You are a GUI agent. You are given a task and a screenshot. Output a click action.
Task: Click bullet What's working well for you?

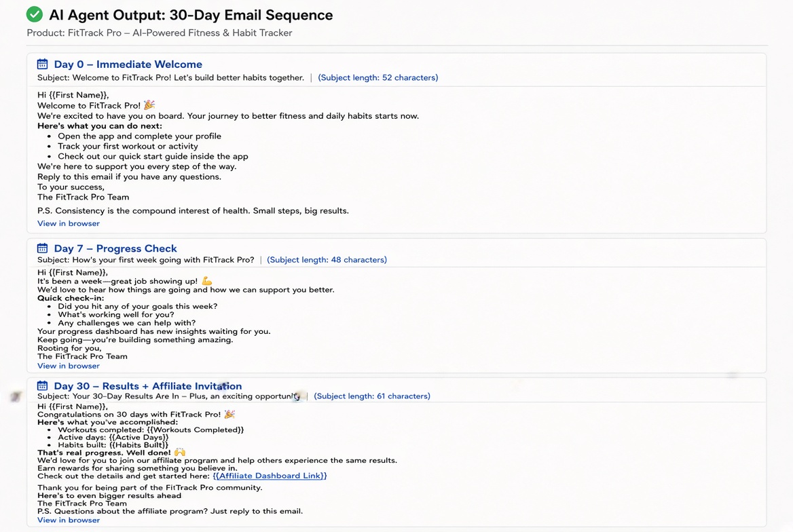[x=116, y=315]
